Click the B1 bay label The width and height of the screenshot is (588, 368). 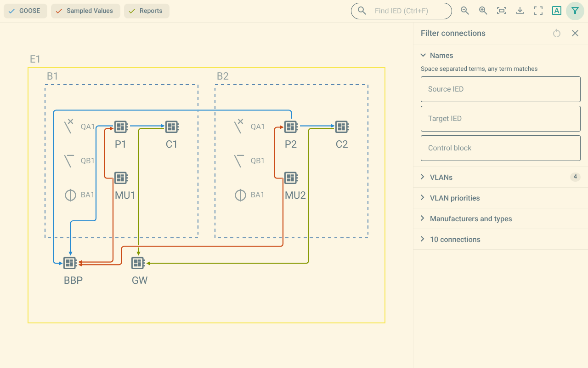tap(52, 76)
